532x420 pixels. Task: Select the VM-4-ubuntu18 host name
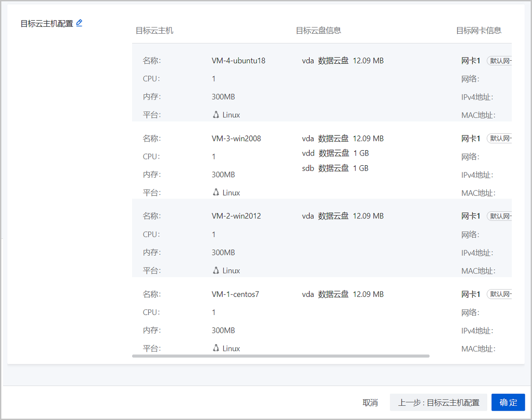239,61
